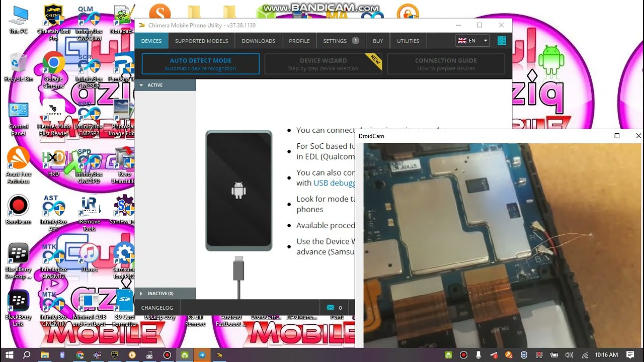Expand the INACTIVE (0) devices section

coord(165,293)
